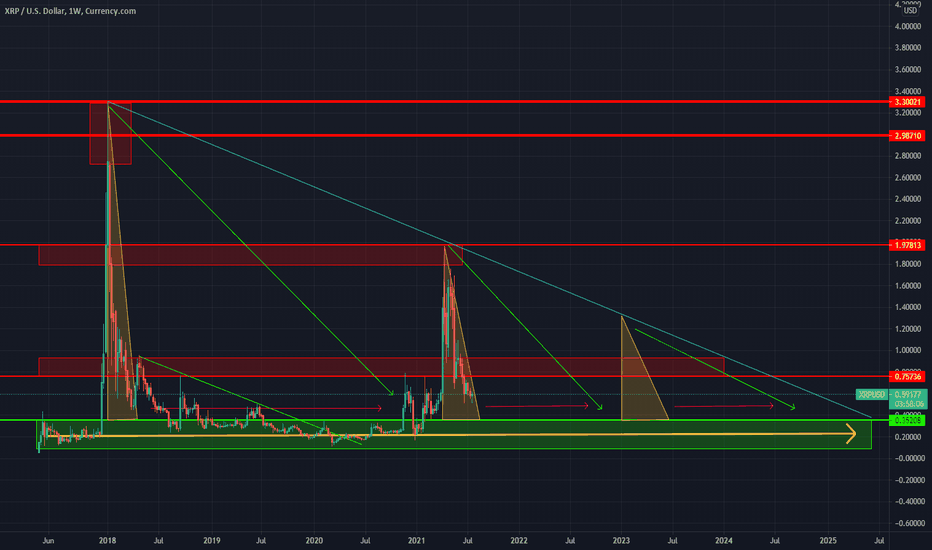Viewport: 932px width, 550px height.
Task: Click the 1.40000 tick on the price scale
Action: coord(908,307)
